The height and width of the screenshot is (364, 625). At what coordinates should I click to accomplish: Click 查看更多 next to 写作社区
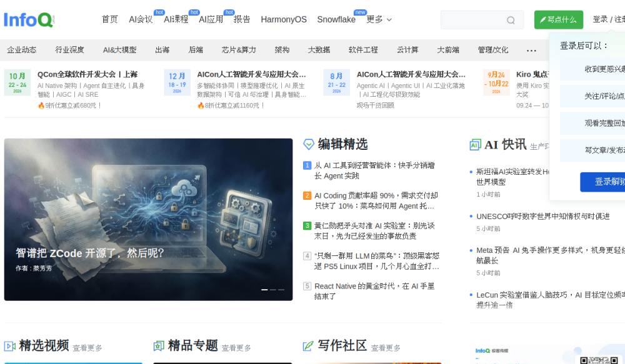(386, 348)
